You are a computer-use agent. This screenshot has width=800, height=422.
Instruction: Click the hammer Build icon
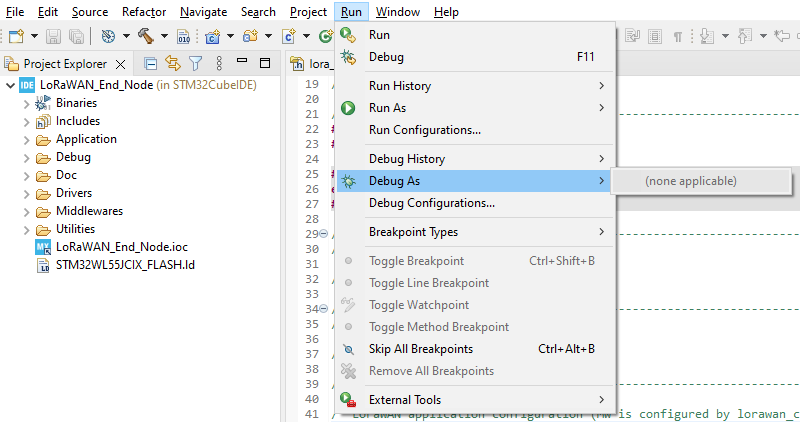pyautogui.click(x=146, y=36)
